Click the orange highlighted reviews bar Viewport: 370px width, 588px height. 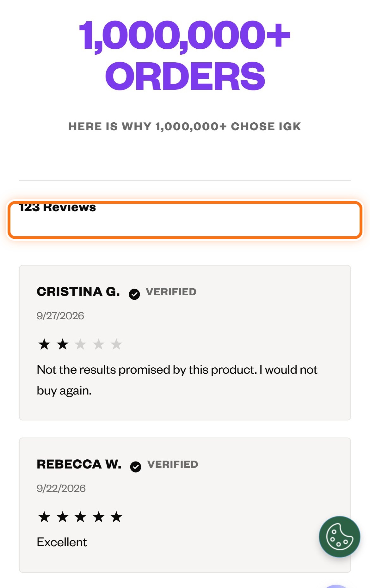[x=185, y=220]
